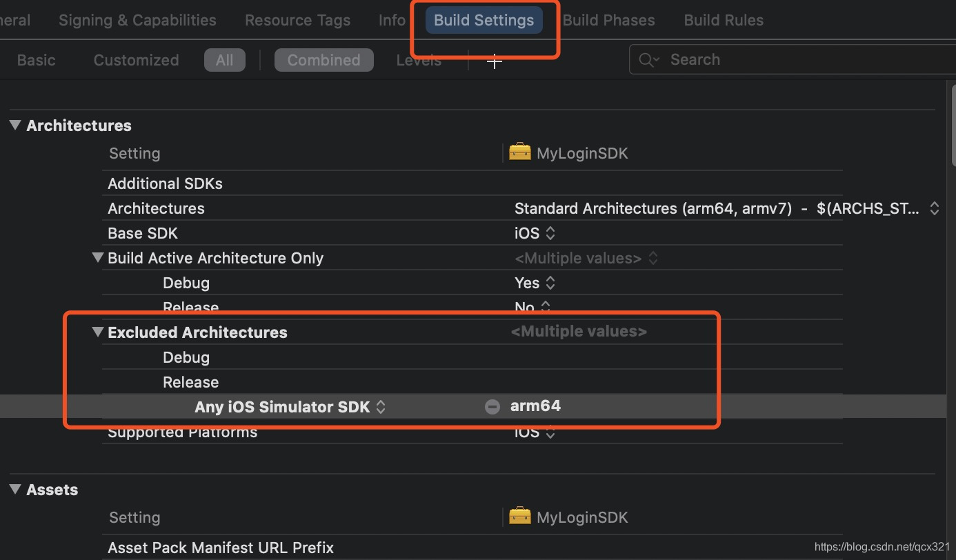Select the Additional SDKs row
Screen dimensions: 956x560
click(472, 183)
